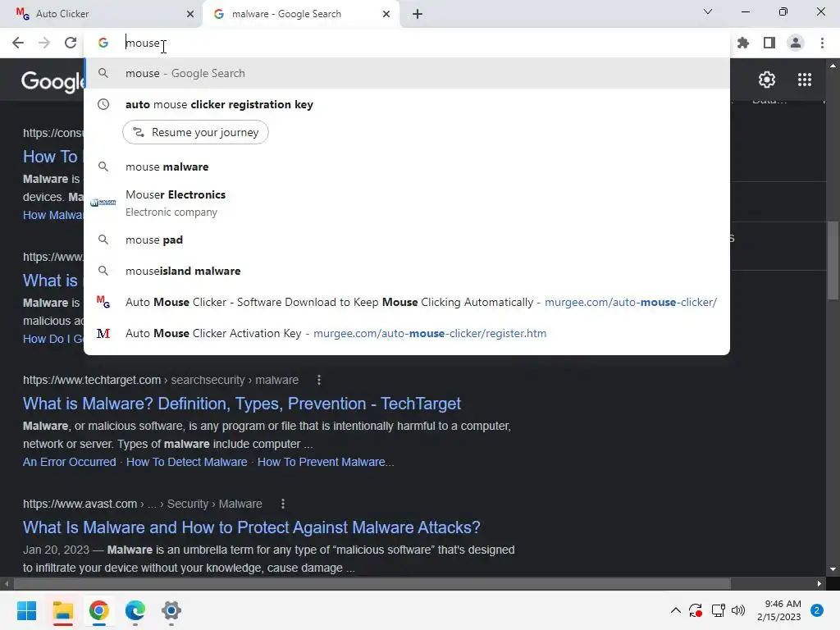Click the avast.com Security Malware breadcrumb
The image size is (840, 630).
pyautogui.click(x=143, y=504)
